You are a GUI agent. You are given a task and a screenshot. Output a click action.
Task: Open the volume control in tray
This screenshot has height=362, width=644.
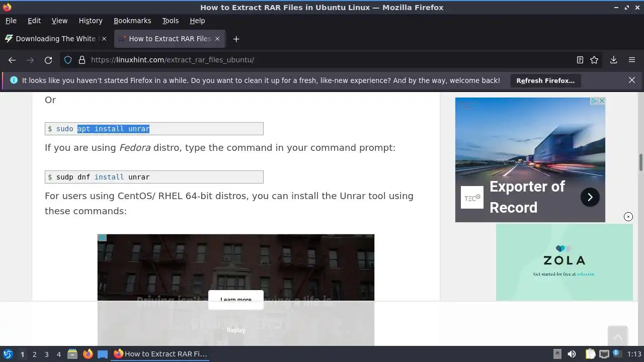(x=572, y=354)
